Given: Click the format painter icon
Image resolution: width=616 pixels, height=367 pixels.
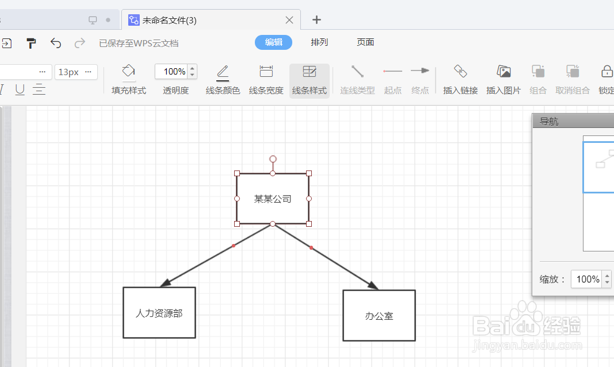Looking at the screenshot, I should (x=31, y=43).
